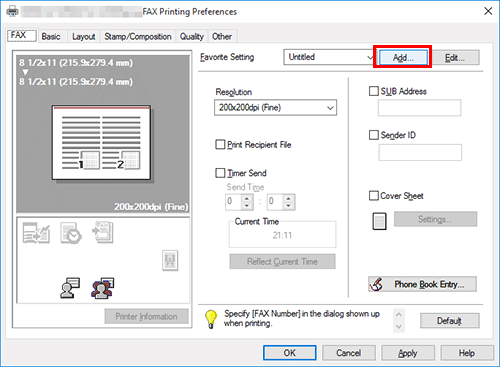The width and height of the screenshot is (500, 367).
Task: Open the Resolution dropdown list
Action: 275,108
